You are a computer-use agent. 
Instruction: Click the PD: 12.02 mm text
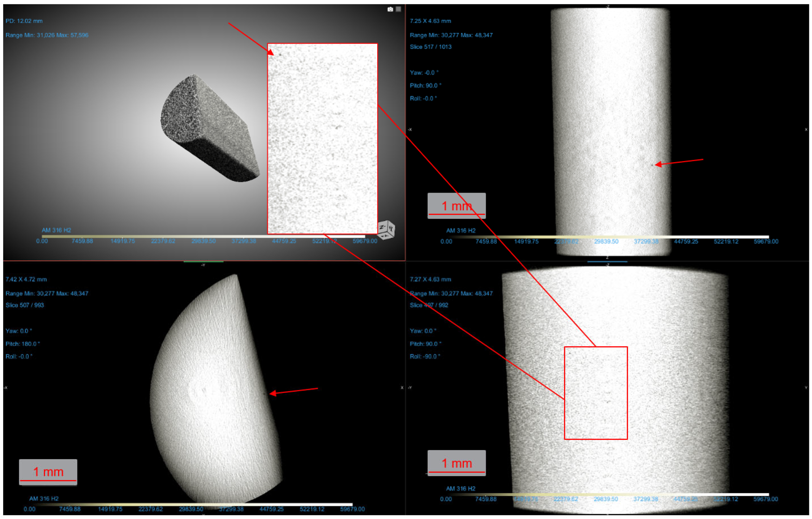tap(24, 21)
